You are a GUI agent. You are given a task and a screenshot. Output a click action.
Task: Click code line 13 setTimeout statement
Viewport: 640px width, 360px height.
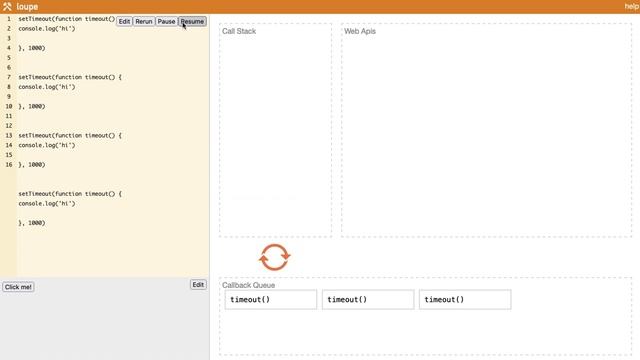[x=70, y=136]
